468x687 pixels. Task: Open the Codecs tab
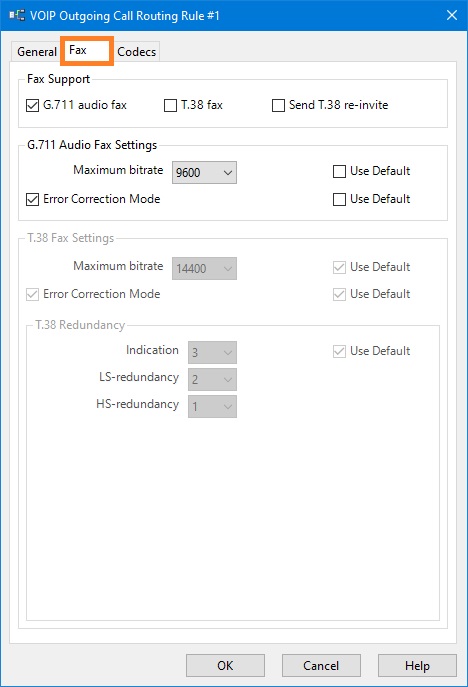[x=136, y=52]
